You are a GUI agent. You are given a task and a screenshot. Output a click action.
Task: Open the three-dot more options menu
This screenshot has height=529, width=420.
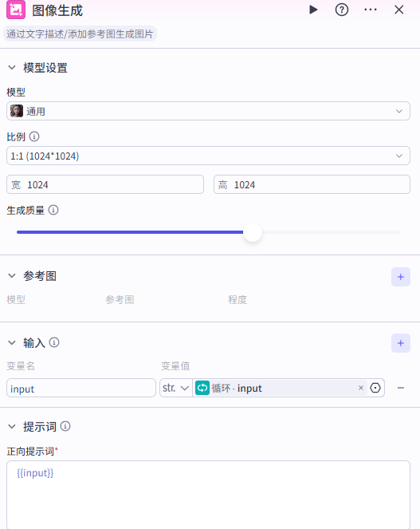click(x=371, y=10)
